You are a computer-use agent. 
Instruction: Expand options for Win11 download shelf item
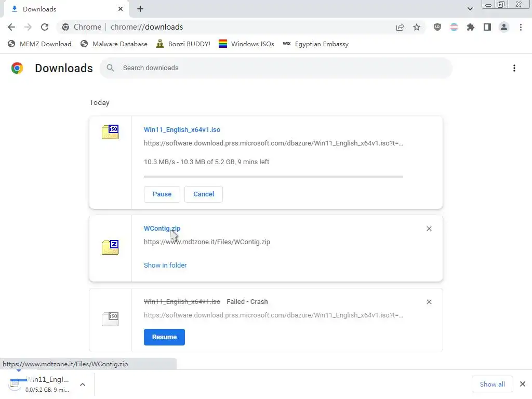coord(83,384)
